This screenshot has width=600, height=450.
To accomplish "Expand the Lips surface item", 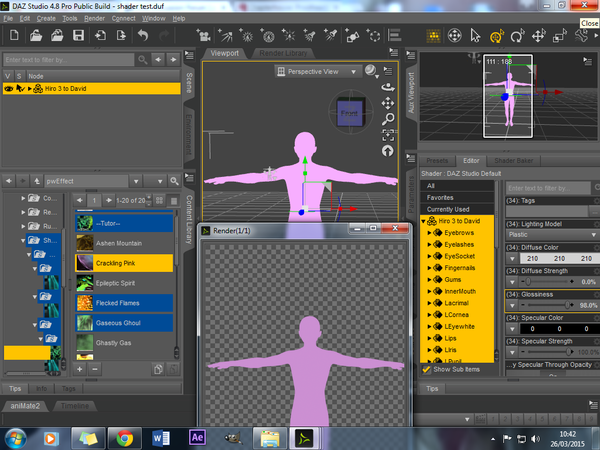I will pyautogui.click(x=429, y=338).
